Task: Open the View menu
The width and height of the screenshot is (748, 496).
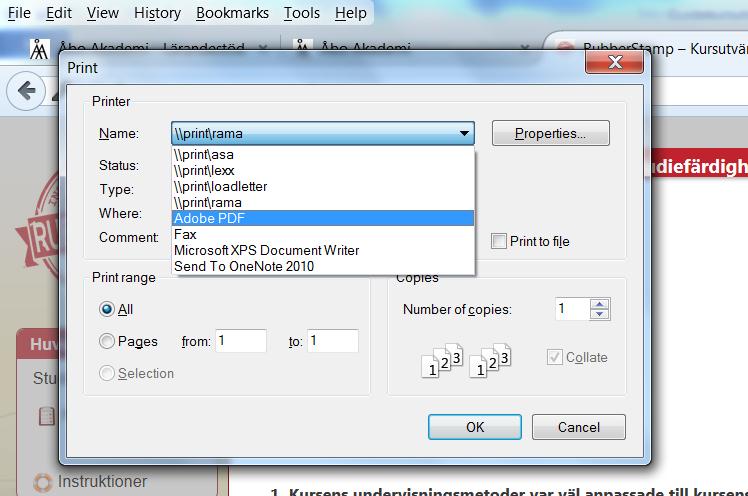Action: [x=103, y=13]
